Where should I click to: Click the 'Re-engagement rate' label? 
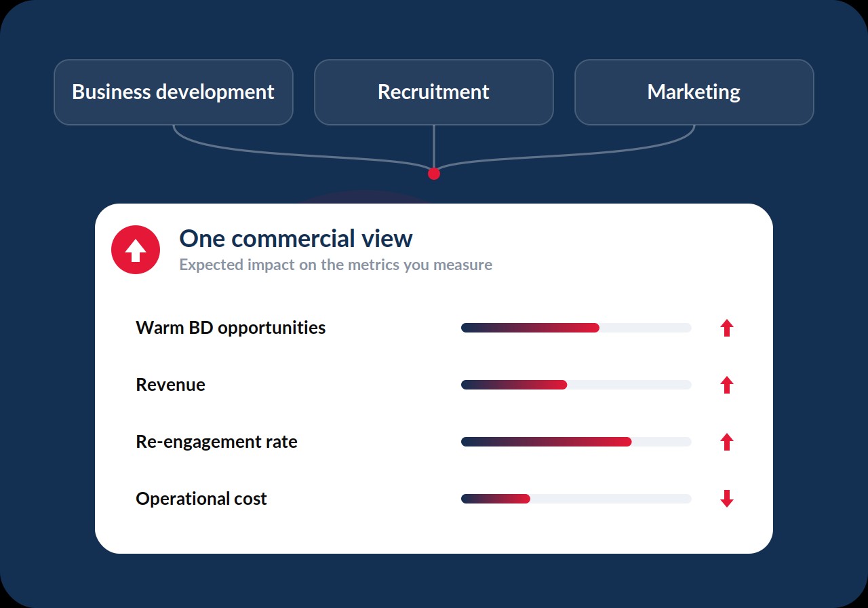[216, 442]
